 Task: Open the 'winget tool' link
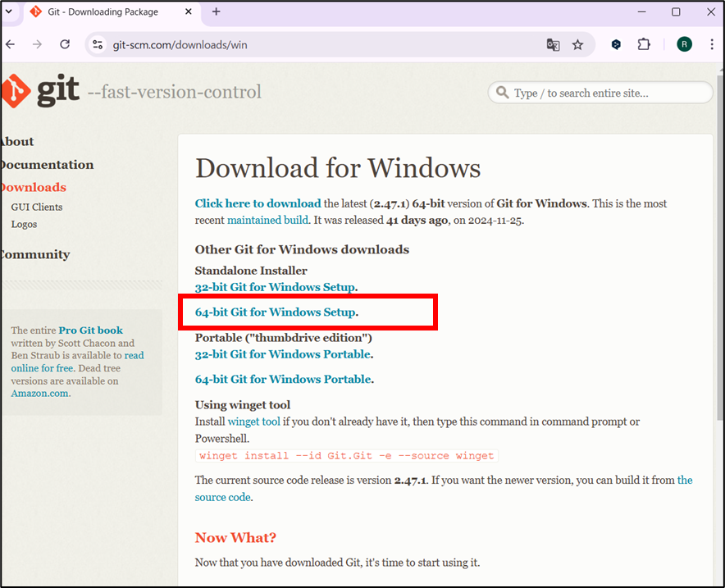click(254, 422)
